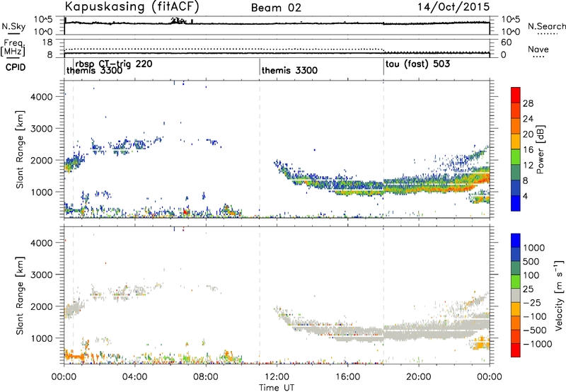The height and width of the screenshot is (392, 566).
Task: Click the "16:00" time axis tick
Action: 347,377
